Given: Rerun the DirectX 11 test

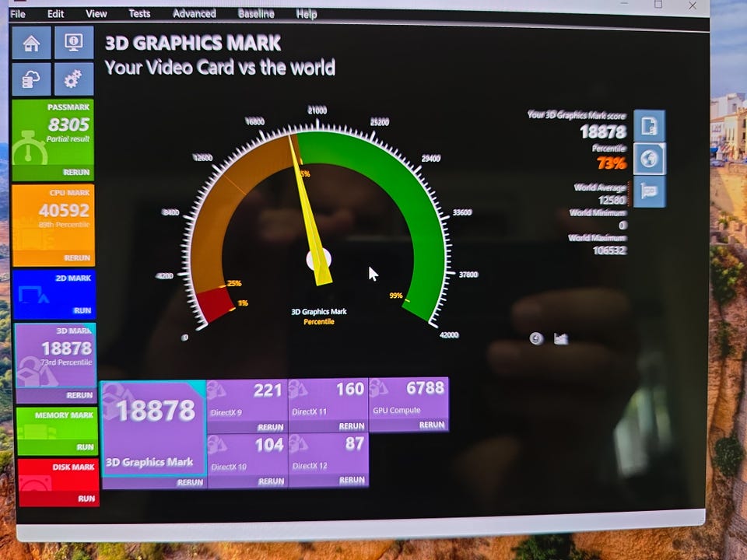Looking at the screenshot, I should (352, 426).
